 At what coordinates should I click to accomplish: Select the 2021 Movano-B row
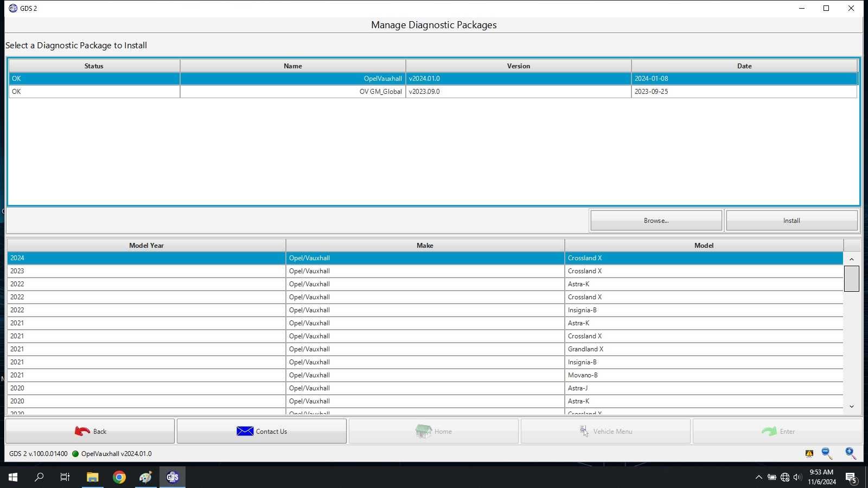click(425, 375)
